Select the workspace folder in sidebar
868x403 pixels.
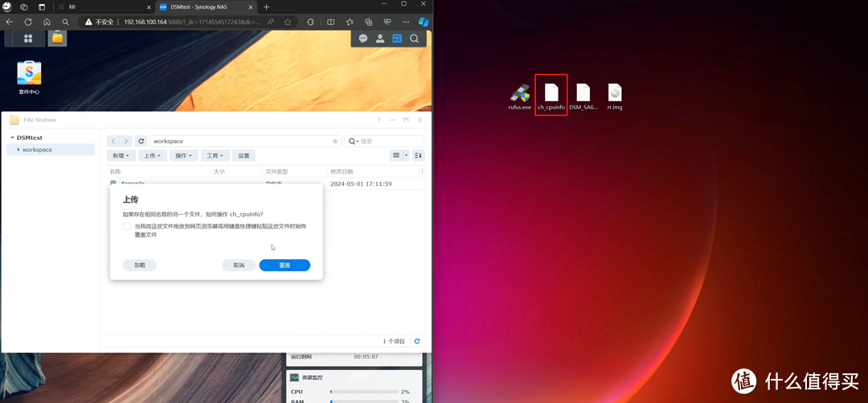click(x=37, y=150)
